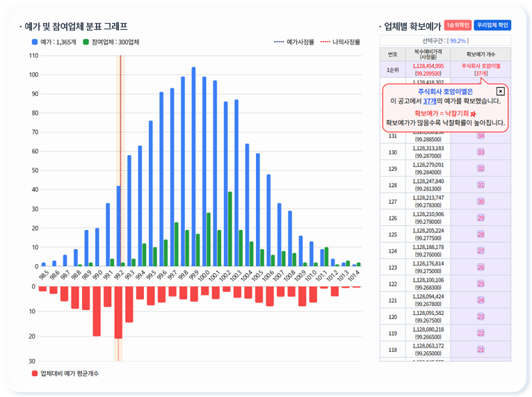The height and width of the screenshot is (397, 532).
Task: Click price 1,128,213,747 in row 127
Action: coord(428,198)
